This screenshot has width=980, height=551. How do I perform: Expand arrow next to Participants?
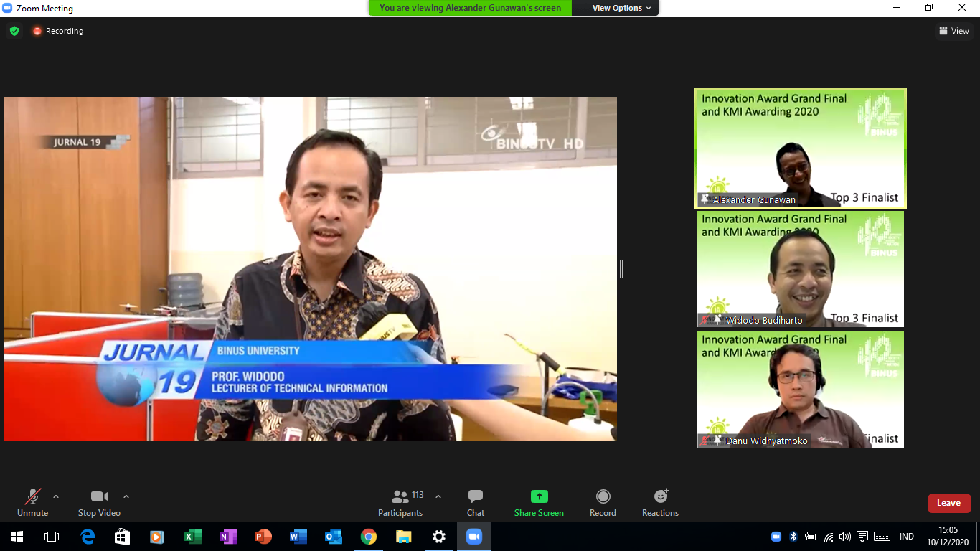[438, 496]
